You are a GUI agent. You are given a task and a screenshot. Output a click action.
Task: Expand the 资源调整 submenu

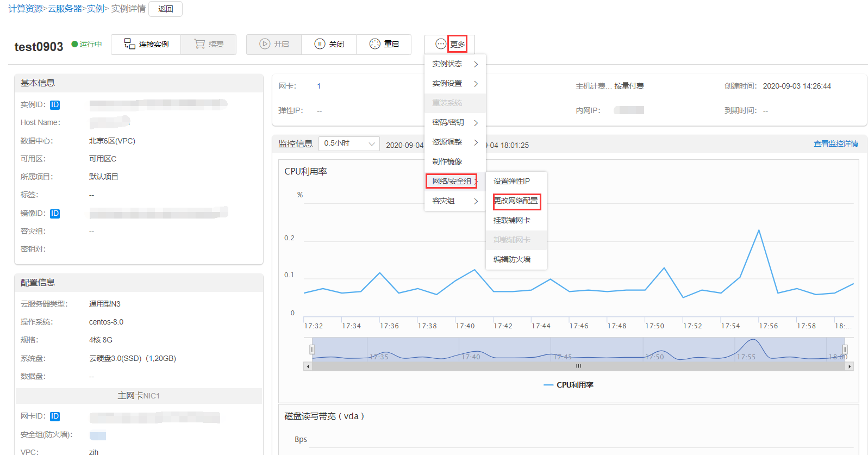454,142
